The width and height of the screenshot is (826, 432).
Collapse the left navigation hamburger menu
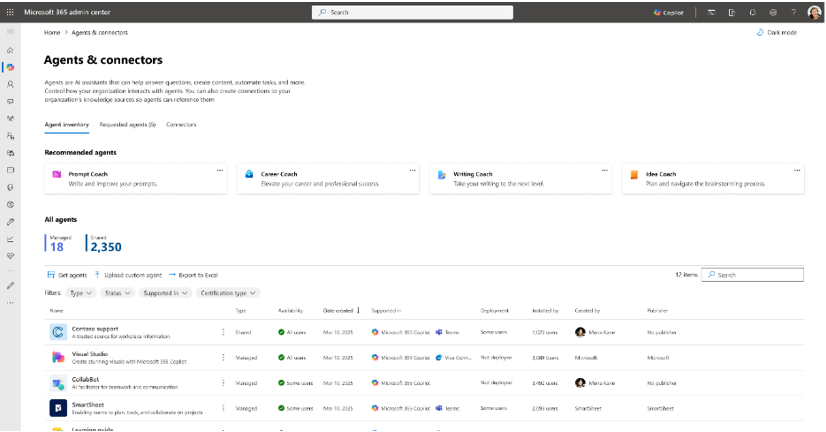click(11, 32)
